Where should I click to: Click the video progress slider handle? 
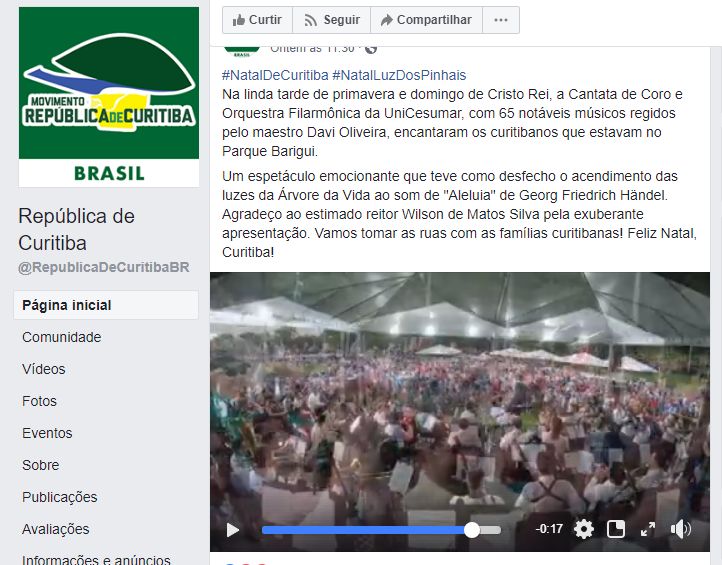tap(472, 530)
